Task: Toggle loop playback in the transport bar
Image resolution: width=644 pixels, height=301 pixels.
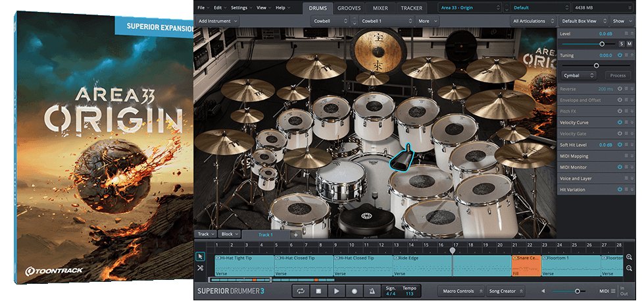Action: (x=301, y=290)
